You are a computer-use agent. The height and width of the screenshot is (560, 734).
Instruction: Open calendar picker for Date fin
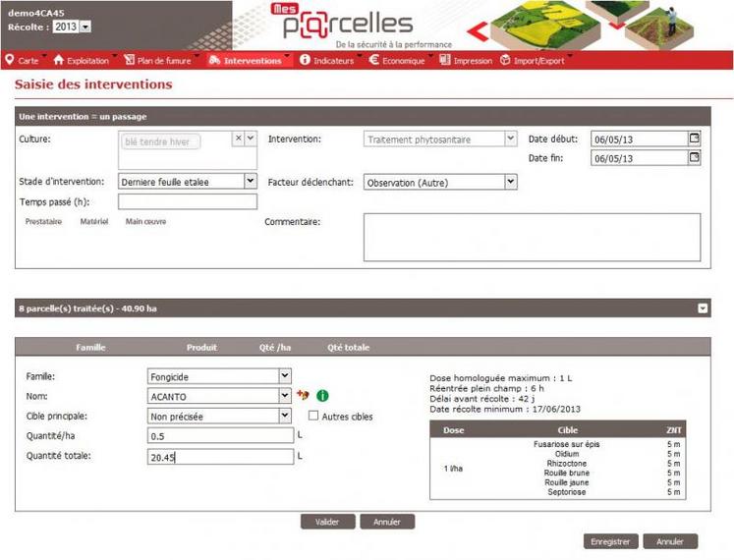click(x=695, y=157)
